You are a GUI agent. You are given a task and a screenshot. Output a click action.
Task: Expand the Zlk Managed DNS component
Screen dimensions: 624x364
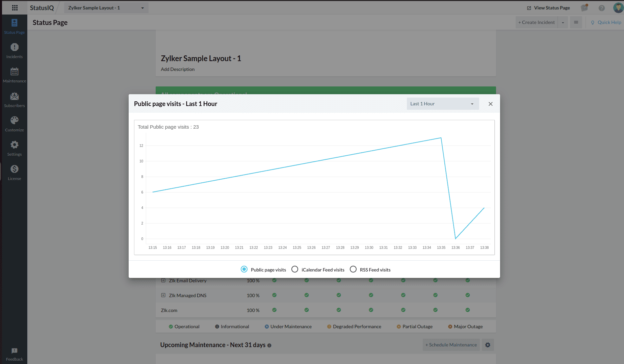[163, 295]
